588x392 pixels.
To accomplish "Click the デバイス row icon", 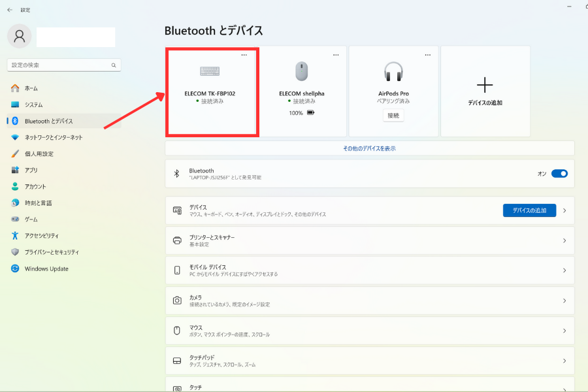I will [x=177, y=210].
